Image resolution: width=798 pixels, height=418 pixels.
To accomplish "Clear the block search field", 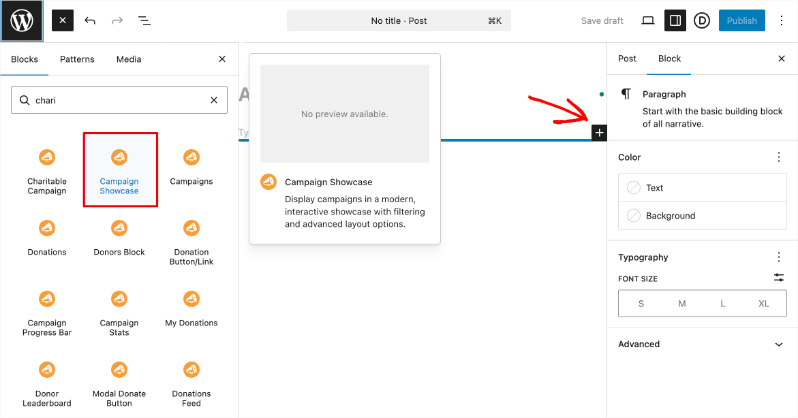I will click(x=213, y=100).
